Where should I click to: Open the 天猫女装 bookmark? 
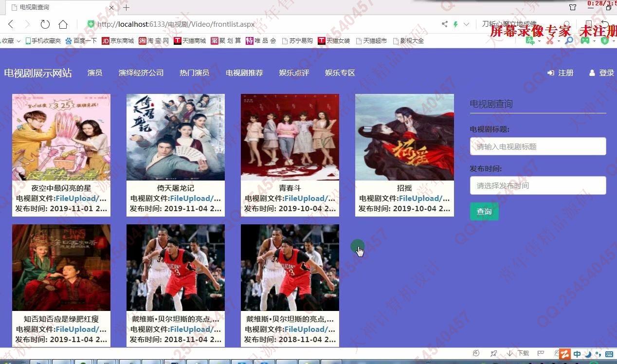(x=334, y=41)
